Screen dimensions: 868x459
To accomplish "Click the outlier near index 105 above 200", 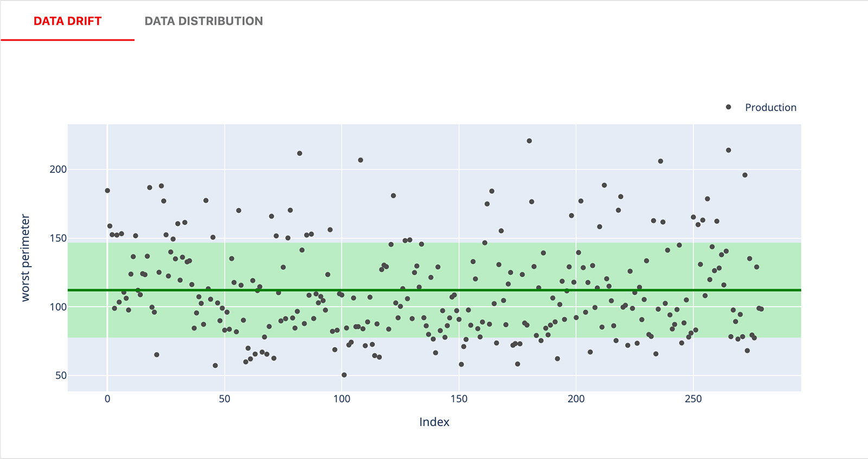I will [x=361, y=160].
